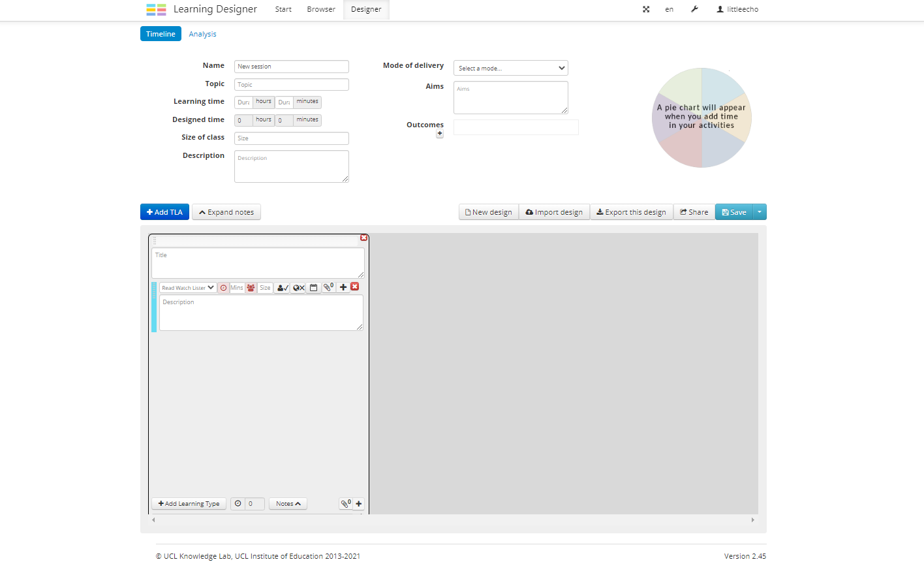Click the timeline scrollbar right arrow
Screen dimensions: 924x562
752,520
